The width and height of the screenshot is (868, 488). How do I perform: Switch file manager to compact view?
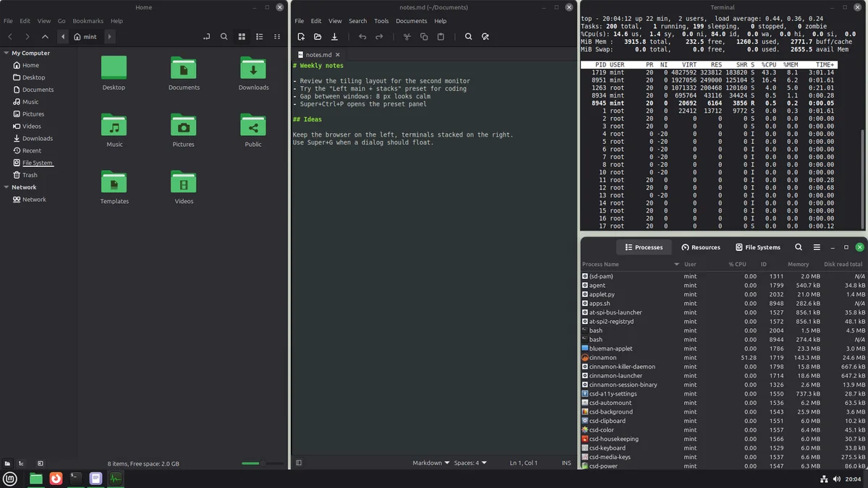[276, 36]
